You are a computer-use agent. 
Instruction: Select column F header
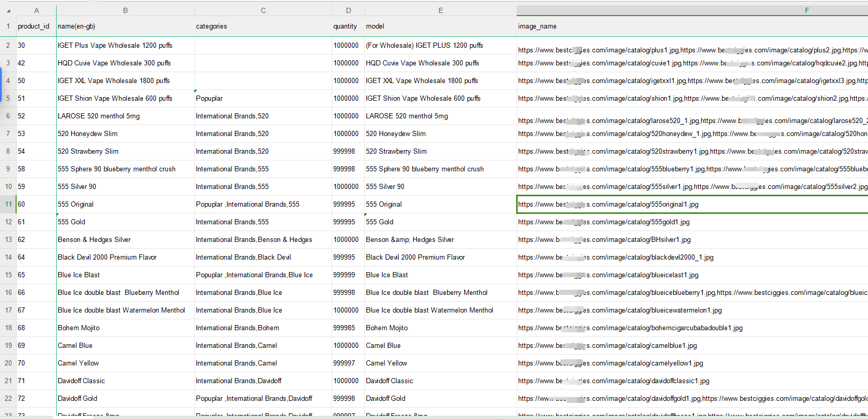tap(692, 10)
